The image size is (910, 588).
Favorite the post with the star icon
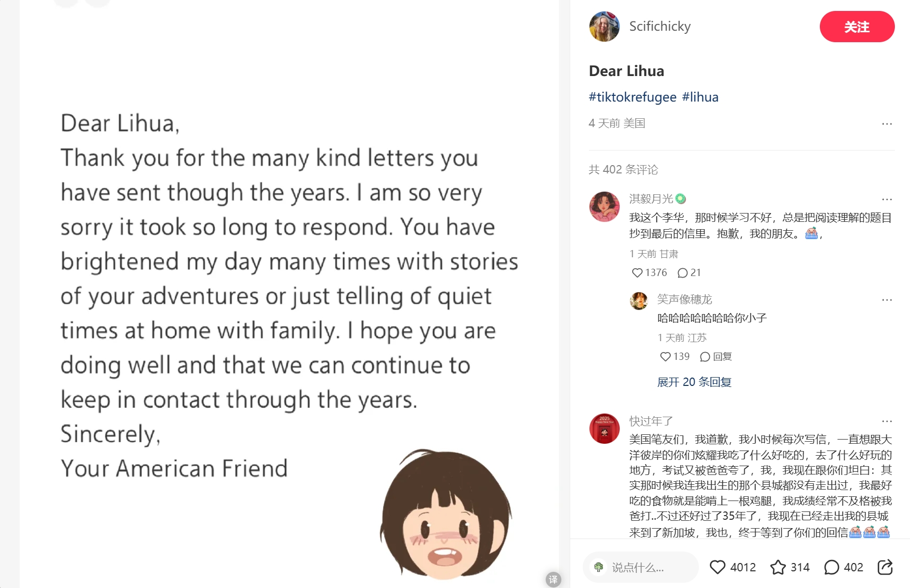point(778,567)
